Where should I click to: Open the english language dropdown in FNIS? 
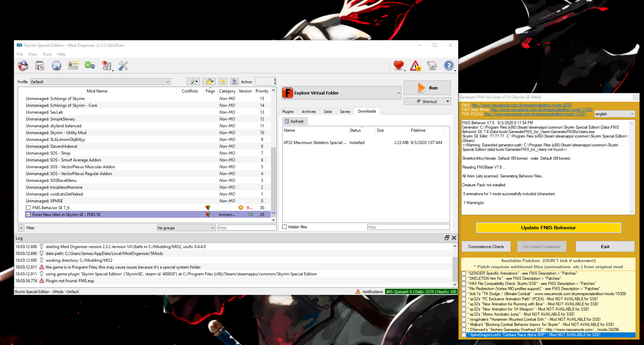point(615,114)
